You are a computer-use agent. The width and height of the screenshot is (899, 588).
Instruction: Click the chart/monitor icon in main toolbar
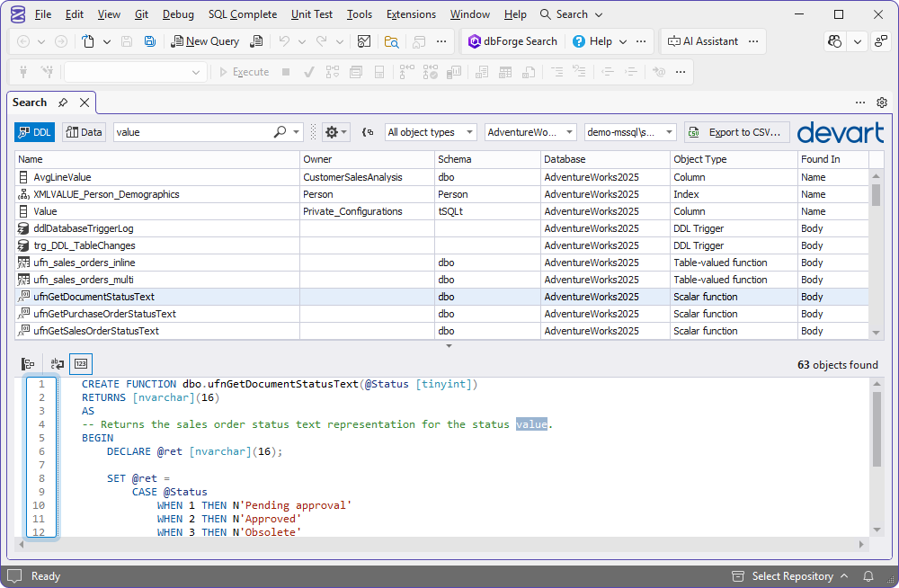click(x=363, y=41)
